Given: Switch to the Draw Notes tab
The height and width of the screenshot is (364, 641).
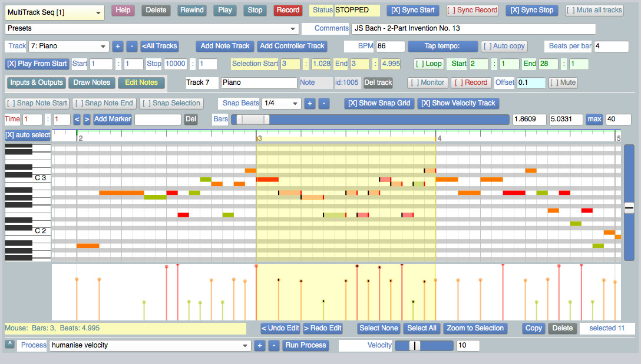Looking at the screenshot, I should [x=92, y=82].
